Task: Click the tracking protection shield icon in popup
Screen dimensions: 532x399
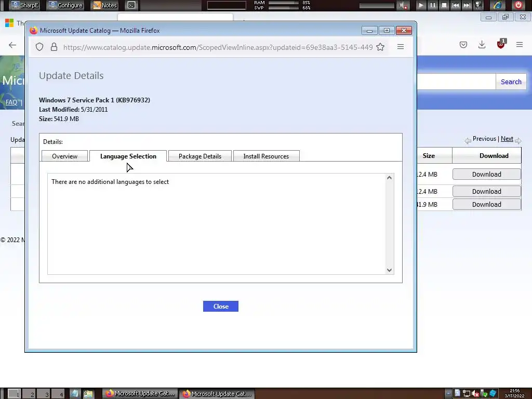Action: pos(39,47)
